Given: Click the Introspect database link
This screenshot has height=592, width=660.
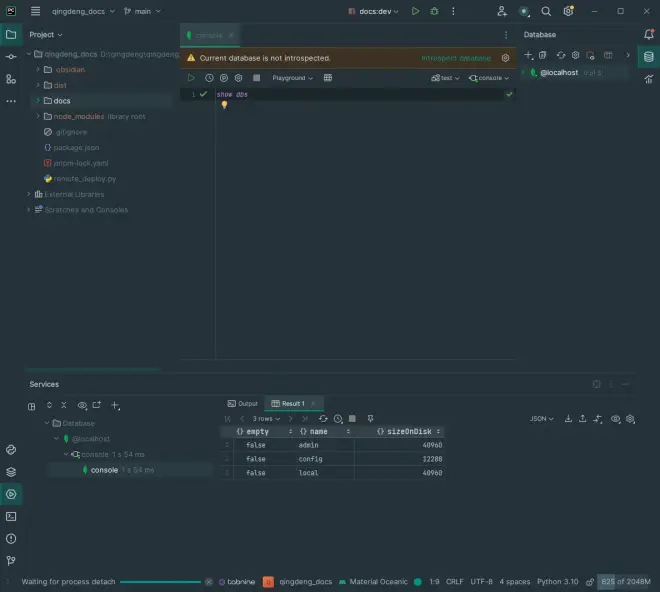Looking at the screenshot, I should [456, 58].
